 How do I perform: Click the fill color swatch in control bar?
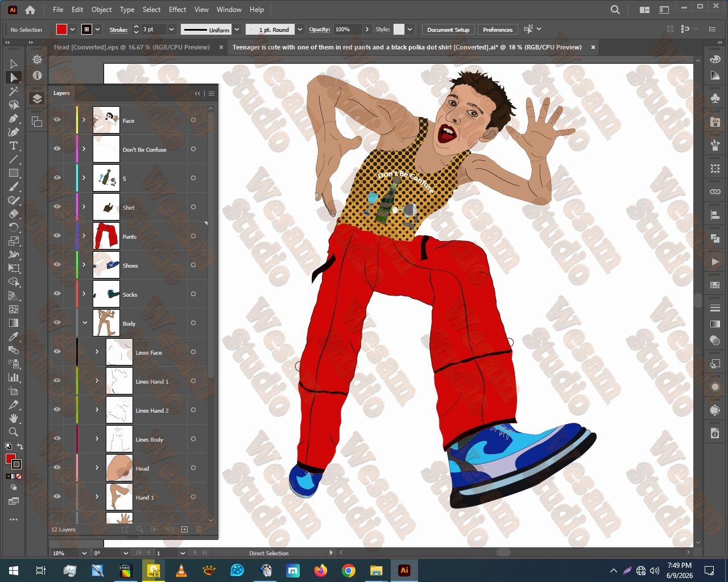pos(61,30)
